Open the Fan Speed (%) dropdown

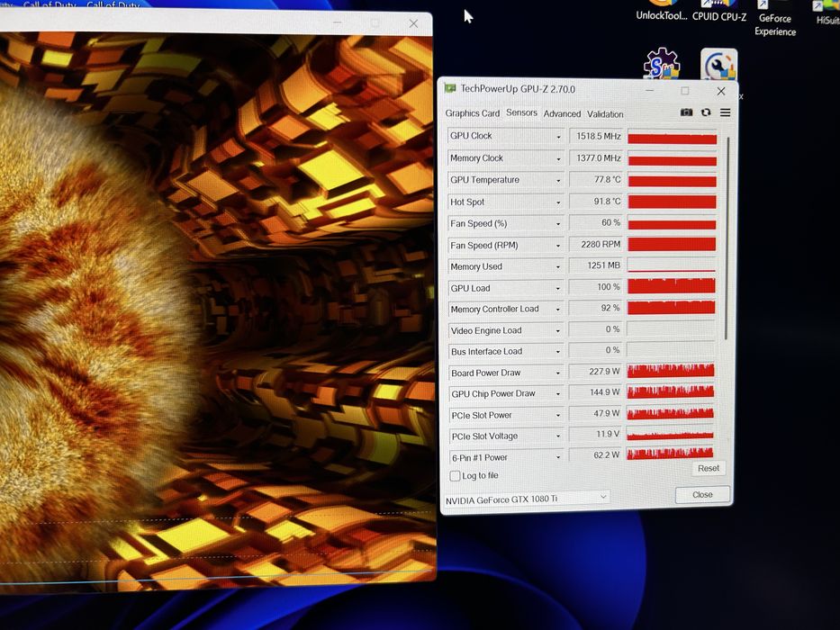click(558, 224)
